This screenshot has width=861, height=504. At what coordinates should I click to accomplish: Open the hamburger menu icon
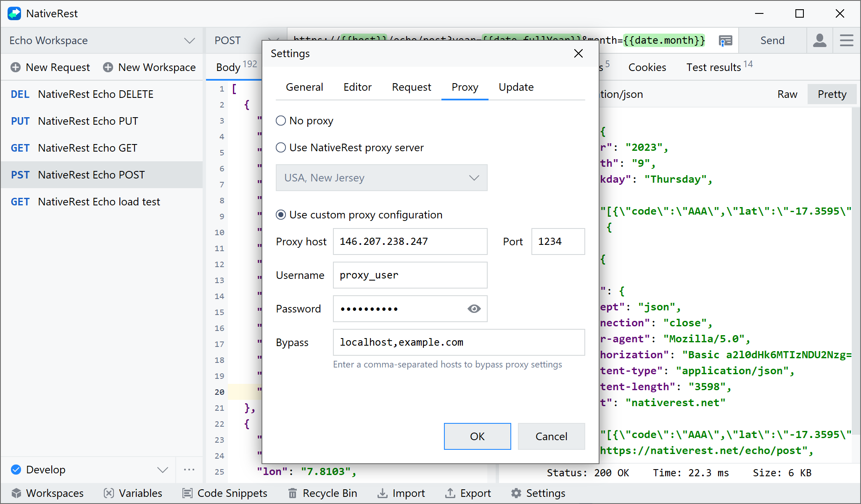point(846,40)
